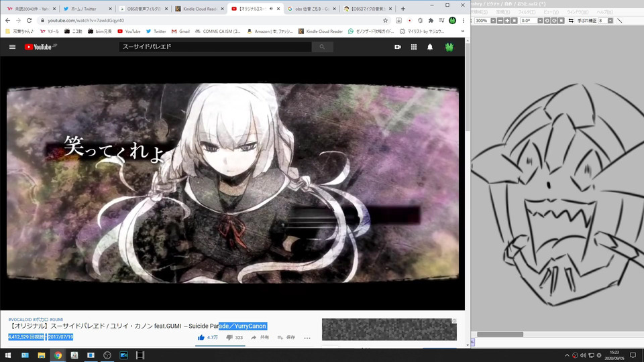Open the stabilizer value dropdown in SAI
This screenshot has height=362, width=644.
pyautogui.click(x=610, y=21)
